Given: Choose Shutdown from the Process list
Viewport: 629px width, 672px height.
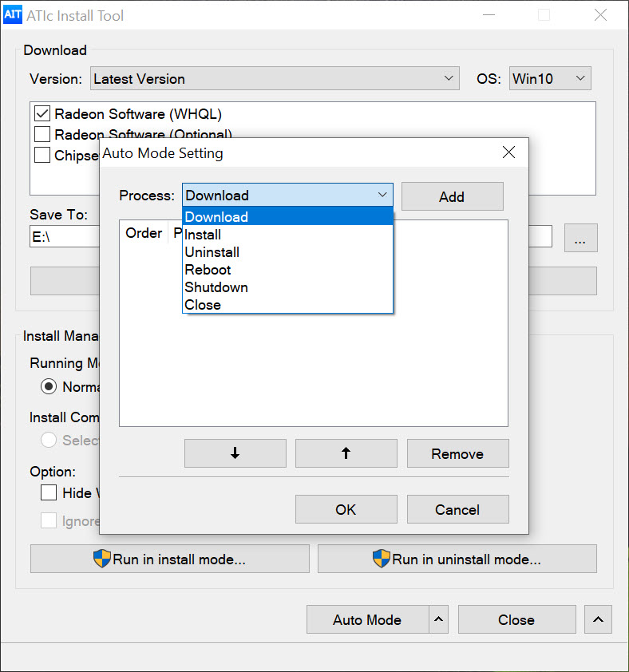Looking at the screenshot, I should [287, 287].
